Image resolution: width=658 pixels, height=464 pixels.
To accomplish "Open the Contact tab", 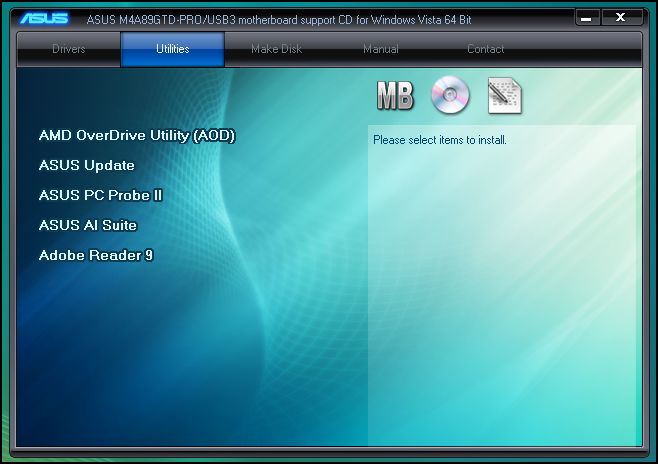I will [x=486, y=49].
